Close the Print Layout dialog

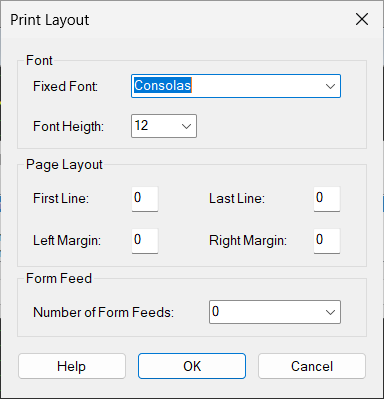coord(362,19)
